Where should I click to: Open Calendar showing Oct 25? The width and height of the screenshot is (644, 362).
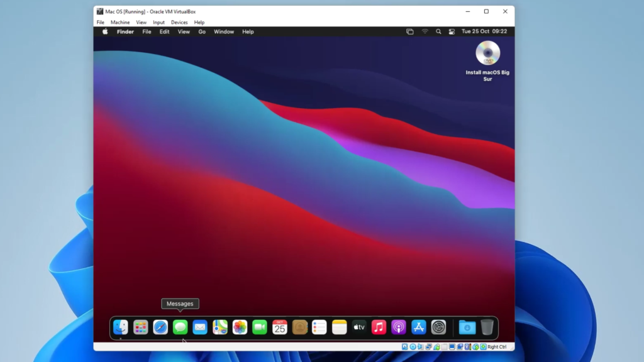tap(280, 327)
